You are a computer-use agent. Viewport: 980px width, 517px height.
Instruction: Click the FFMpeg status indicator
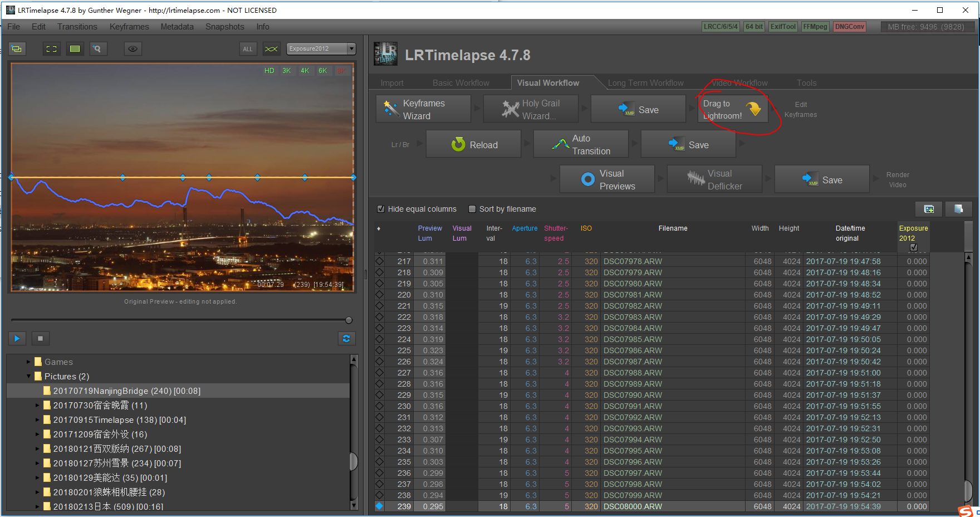[x=815, y=27]
